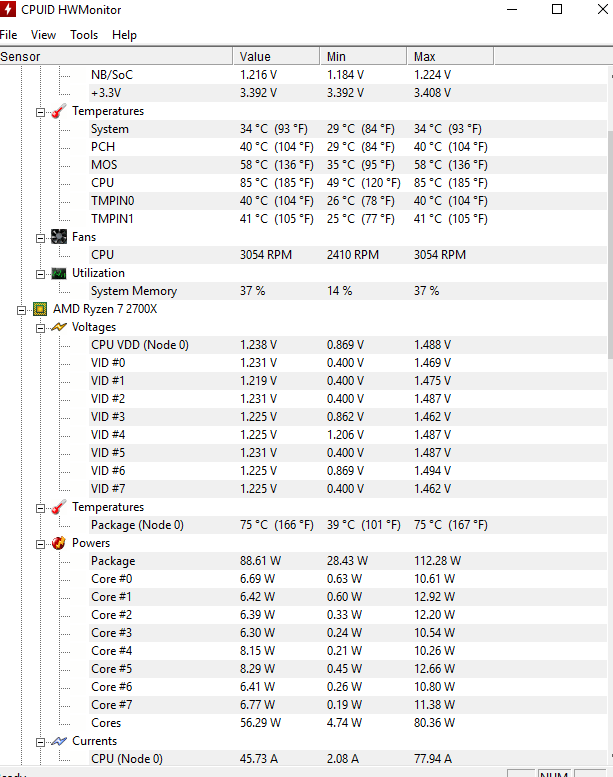The width and height of the screenshot is (613, 777).
Task: Click the Utilization group icon
Action: pyautogui.click(x=59, y=273)
